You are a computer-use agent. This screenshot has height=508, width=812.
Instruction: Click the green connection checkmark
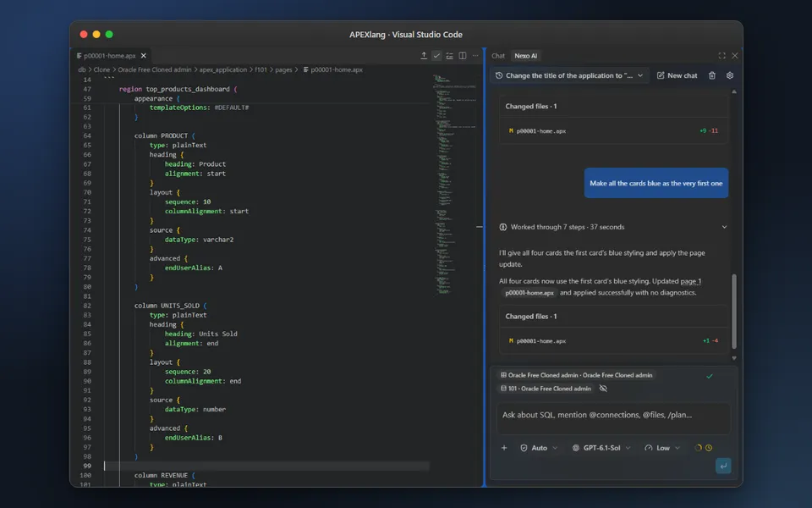[710, 376]
